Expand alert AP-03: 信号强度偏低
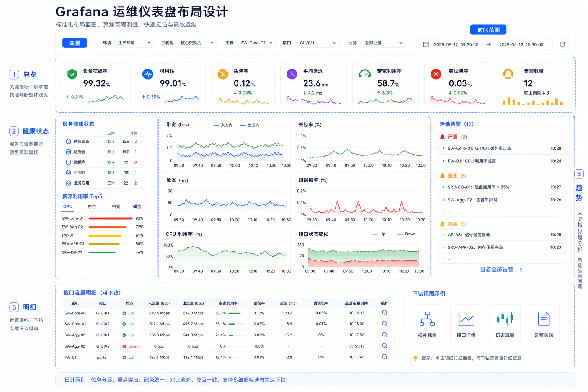588x392 pixels. click(x=502, y=235)
